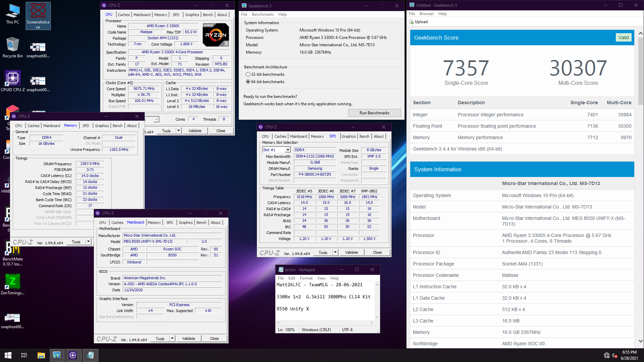Click Notepad vertical scrollbar down arrow
The image size is (644, 362).
pos(377,317)
